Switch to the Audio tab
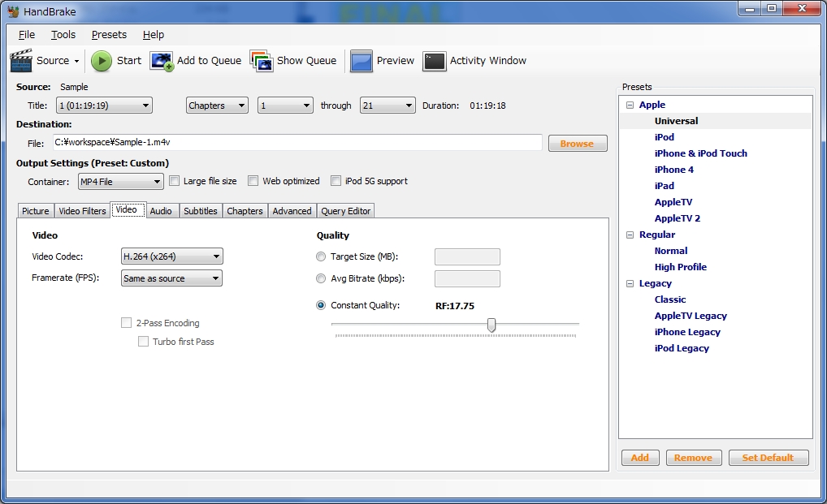The height and width of the screenshot is (504, 827). click(x=161, y=211)
